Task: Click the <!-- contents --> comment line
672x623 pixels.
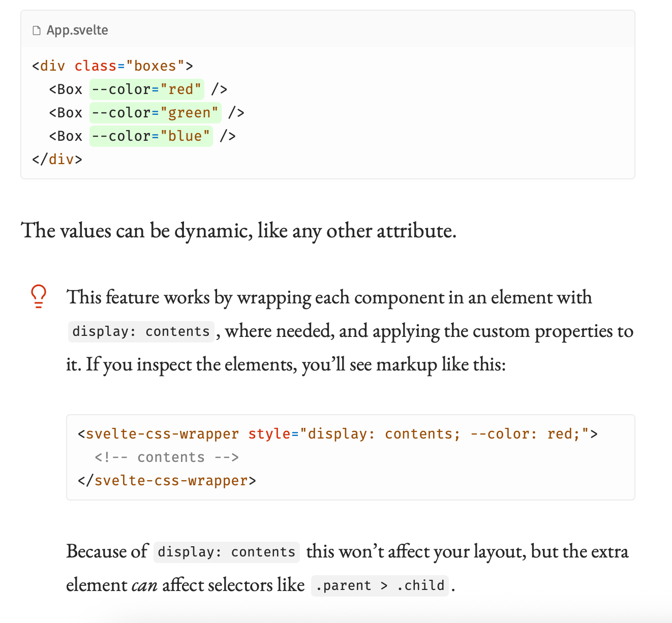Action: click(167, 457)
